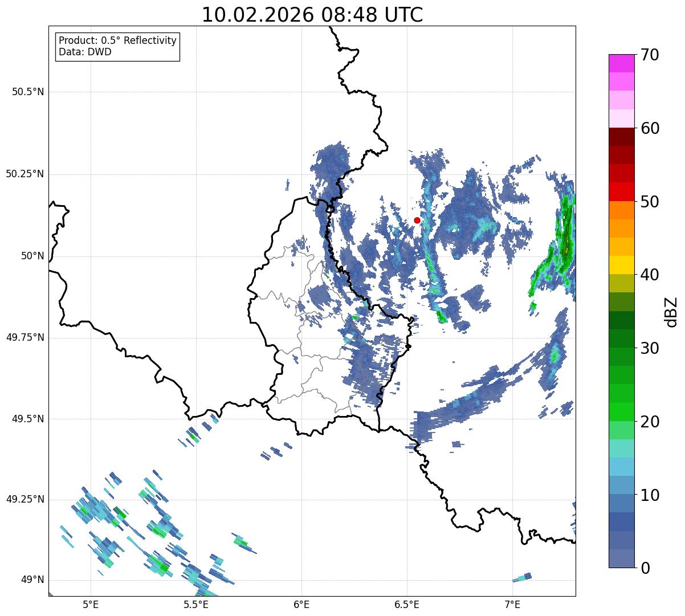Click the '50.25°N' latitude label

(25, 174)
